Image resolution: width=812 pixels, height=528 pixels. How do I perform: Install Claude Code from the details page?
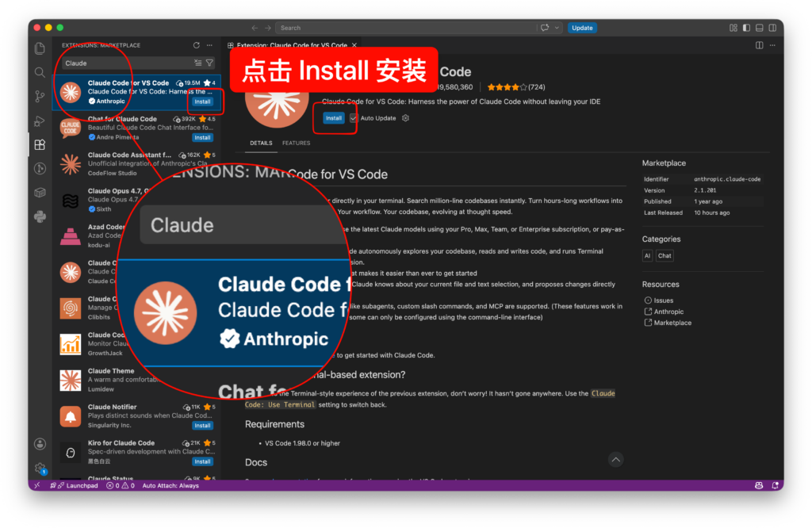coord(334,118)
